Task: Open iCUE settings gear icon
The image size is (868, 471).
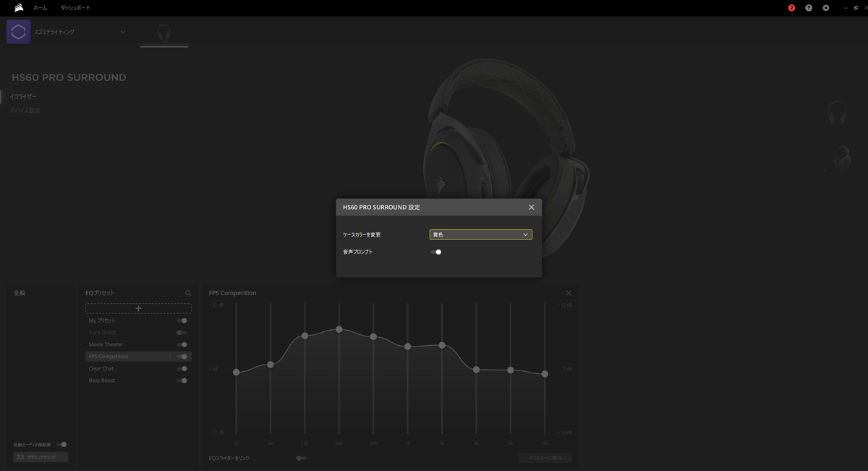Action: tap(826, 8)
